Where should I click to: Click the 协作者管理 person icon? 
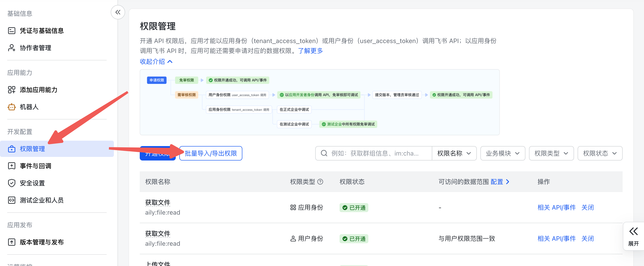(11, 48)
